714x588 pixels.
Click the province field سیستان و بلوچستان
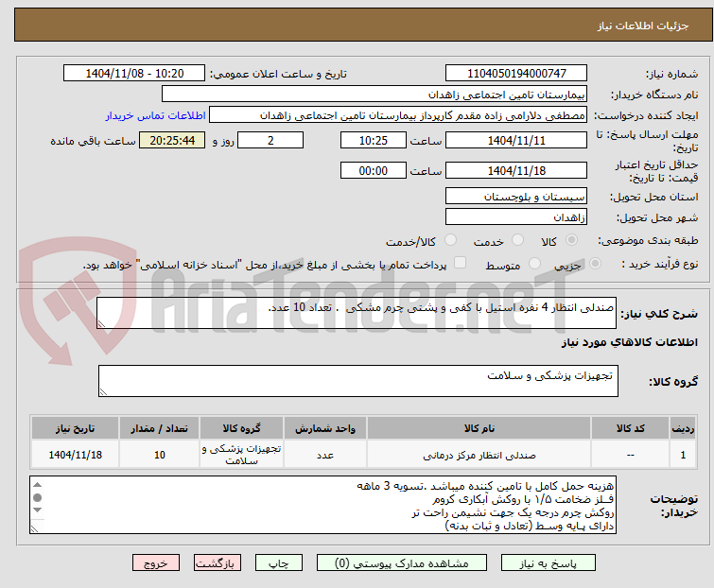coord(516,196)
